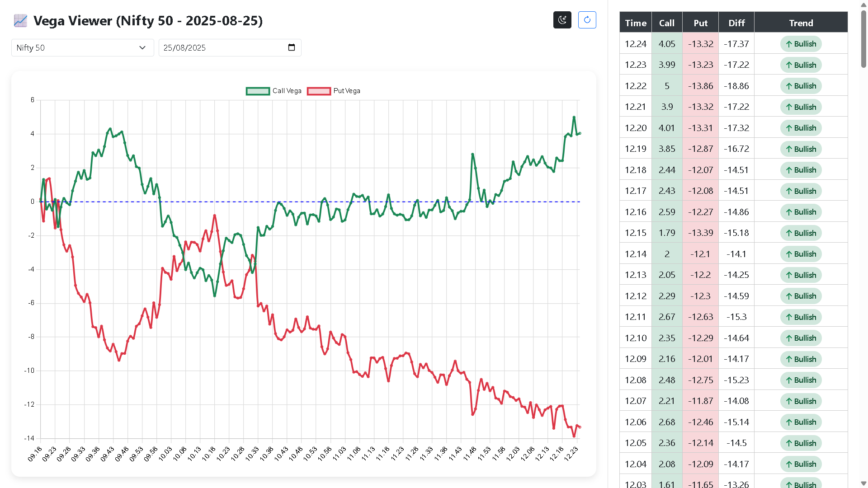Click the Bullish badge in the 12.15 row
Viewport: 868px width, 488px height.
pos(801,233)
